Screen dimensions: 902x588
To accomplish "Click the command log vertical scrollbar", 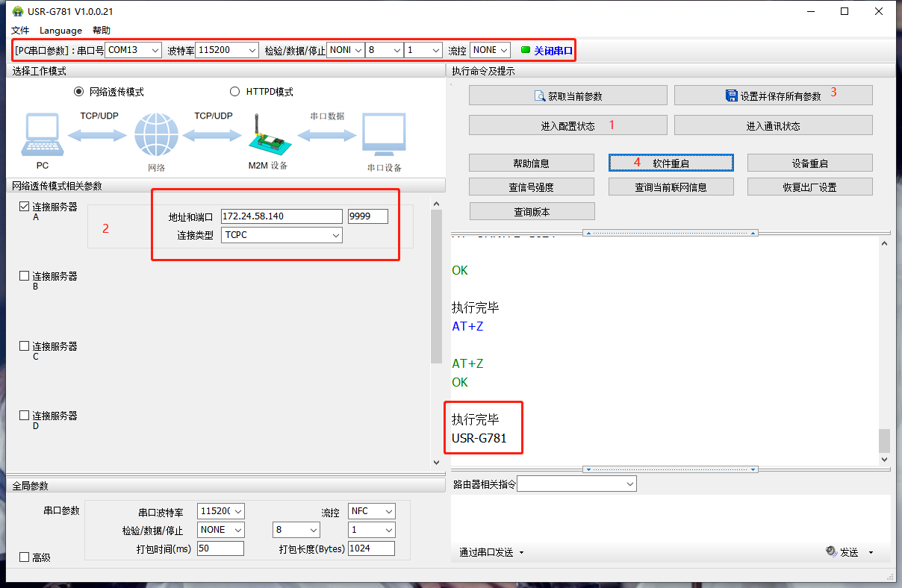I will [884, 440].
